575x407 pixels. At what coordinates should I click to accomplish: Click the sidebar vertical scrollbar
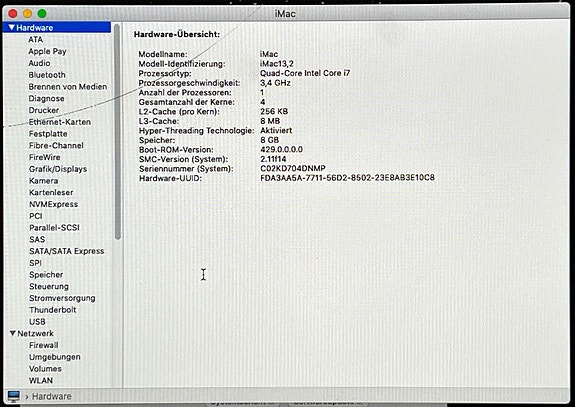click(x=117, y=132)
